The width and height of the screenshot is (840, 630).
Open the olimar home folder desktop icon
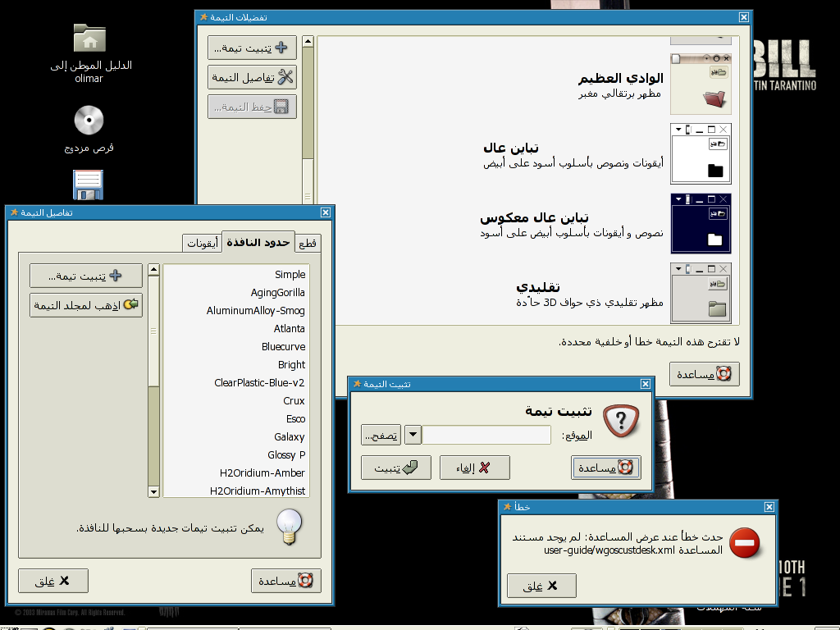pyautogui.click(x=89, y=38)
